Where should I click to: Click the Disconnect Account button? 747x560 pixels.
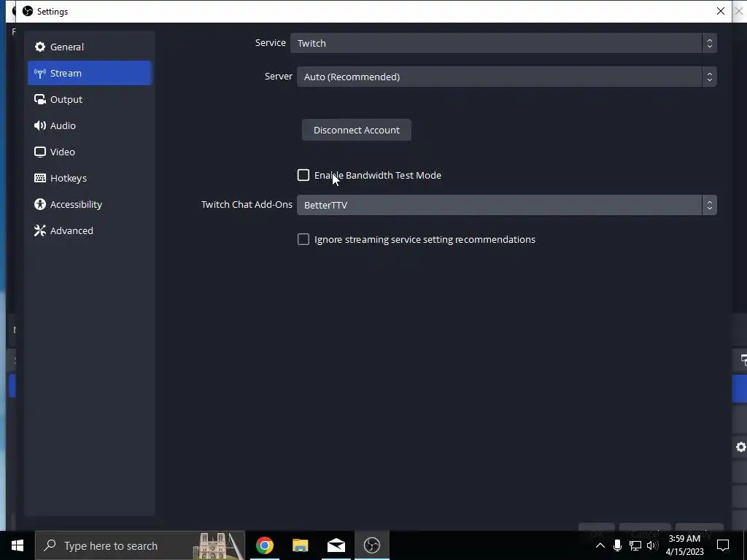coord(356,130)
